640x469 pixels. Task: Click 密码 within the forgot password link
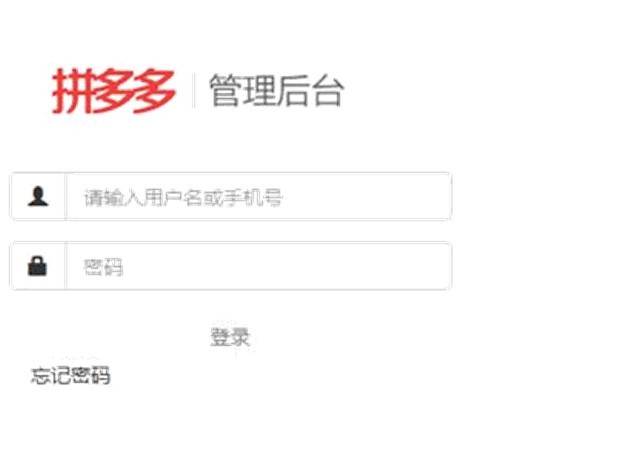pyautogui.click(x=91, y=376)
